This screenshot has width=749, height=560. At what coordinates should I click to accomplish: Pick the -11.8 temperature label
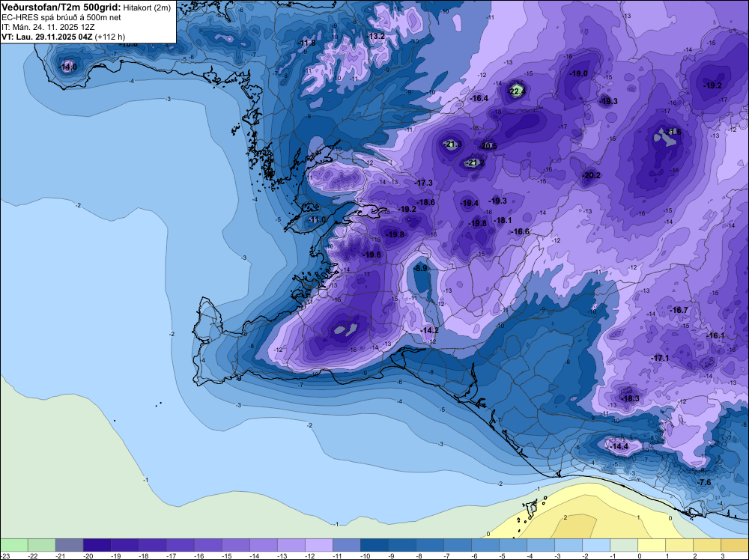tap(306, 43)
